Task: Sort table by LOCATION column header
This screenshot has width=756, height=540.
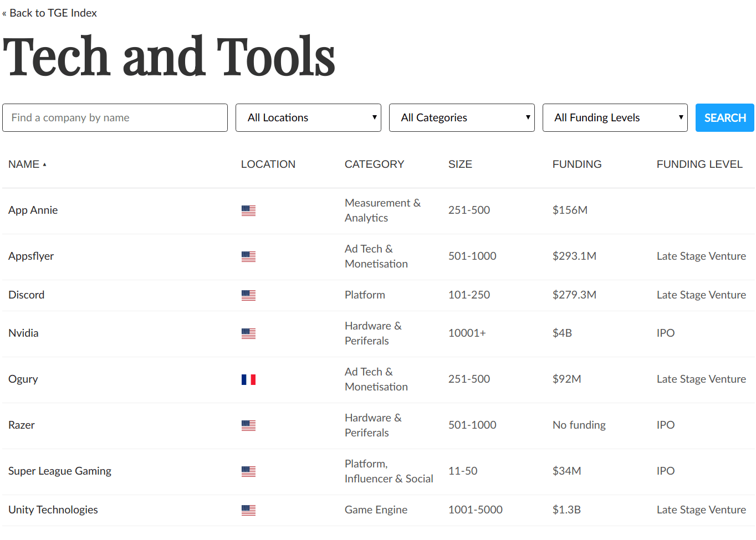Action: click(x=268, y=164)
